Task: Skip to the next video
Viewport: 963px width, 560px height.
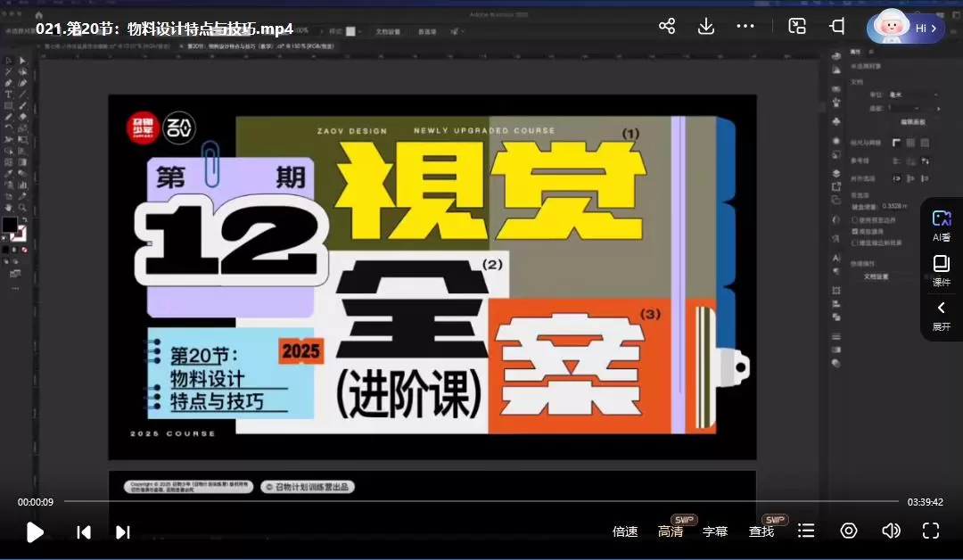Action: coord(123,532)
